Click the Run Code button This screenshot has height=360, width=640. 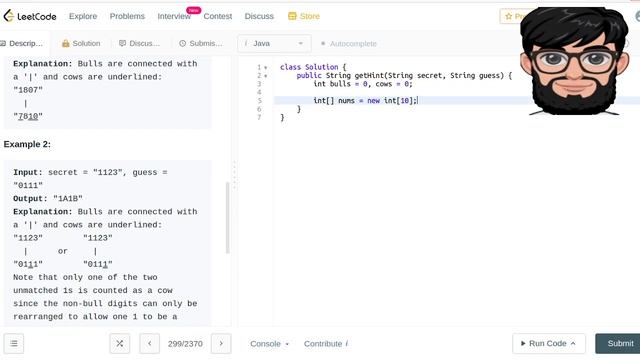tap(549, 344)
